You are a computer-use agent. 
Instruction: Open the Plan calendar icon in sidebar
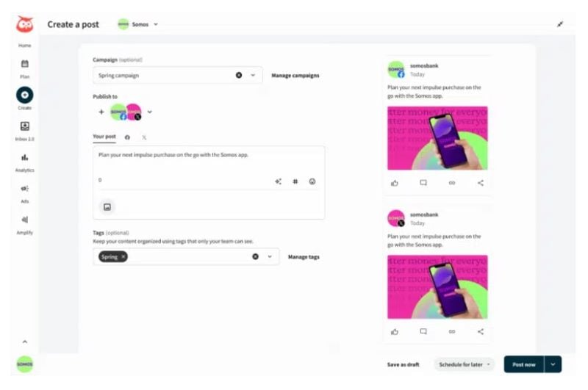point(25,64)
